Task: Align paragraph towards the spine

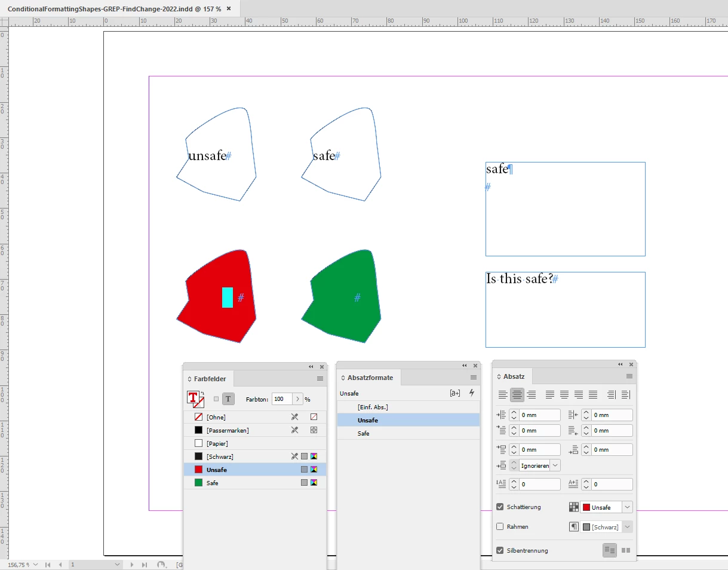Action: [611, 394]
